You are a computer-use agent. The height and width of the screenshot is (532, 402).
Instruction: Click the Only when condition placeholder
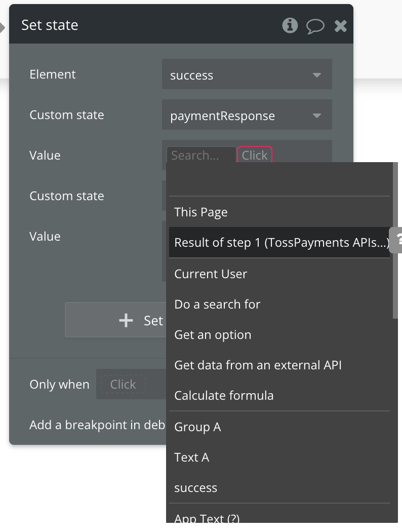pyautogui.click(x=123, y=385)
